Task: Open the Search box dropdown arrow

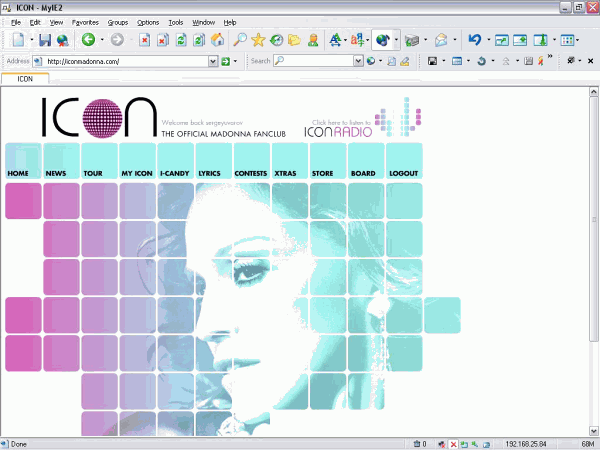Action: click(358, 61)
